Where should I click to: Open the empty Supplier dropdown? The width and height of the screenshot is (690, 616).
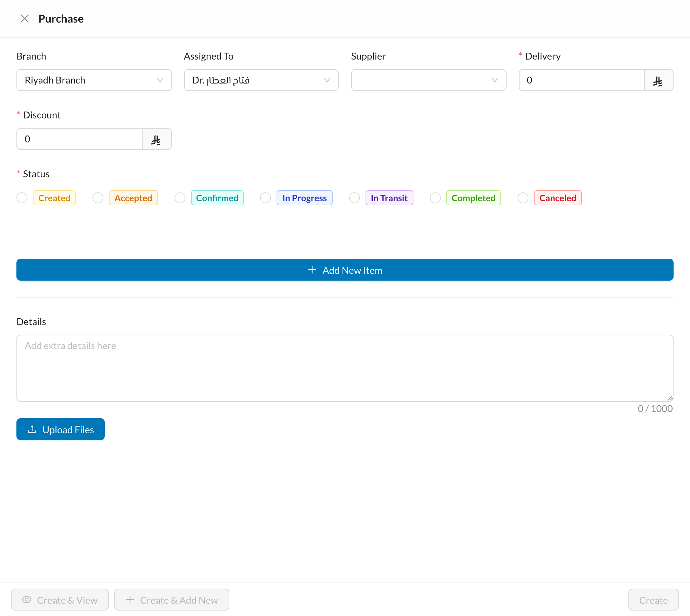click(x=429, y=80)
